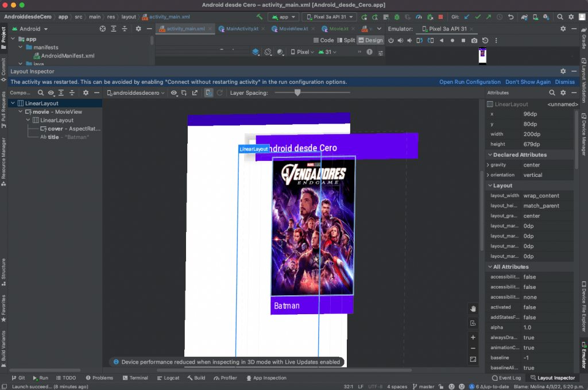Search attributes with the magnifier in Attributes panel
The width and height of the screenshot is (588, 390).
[552, 92]
